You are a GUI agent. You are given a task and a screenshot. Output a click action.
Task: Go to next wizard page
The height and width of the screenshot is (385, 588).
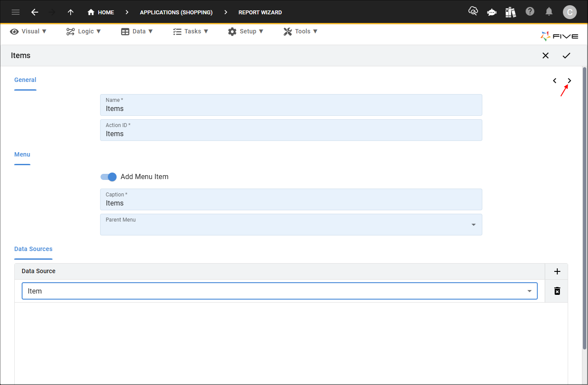pyautogui.click(x=569, y=81)
